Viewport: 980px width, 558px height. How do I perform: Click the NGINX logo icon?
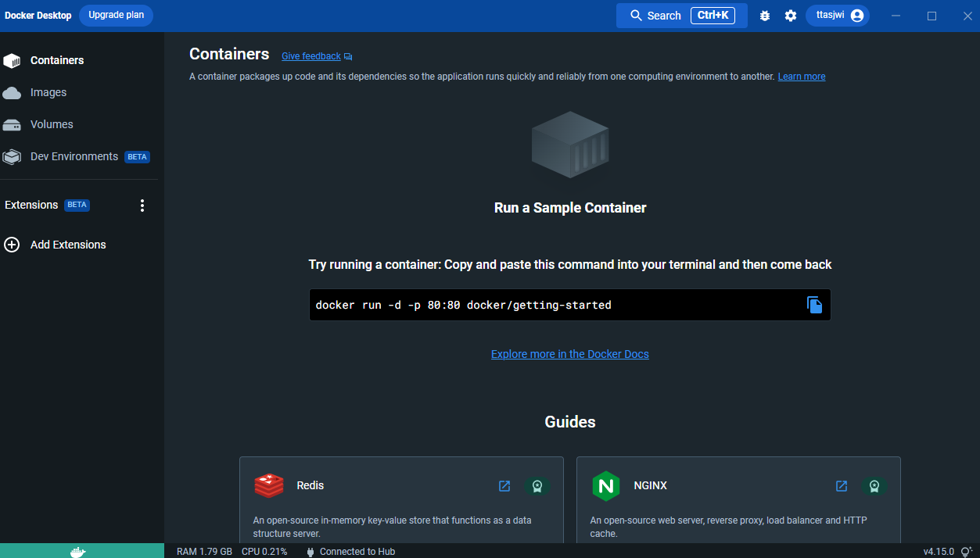tap(606, 486)
